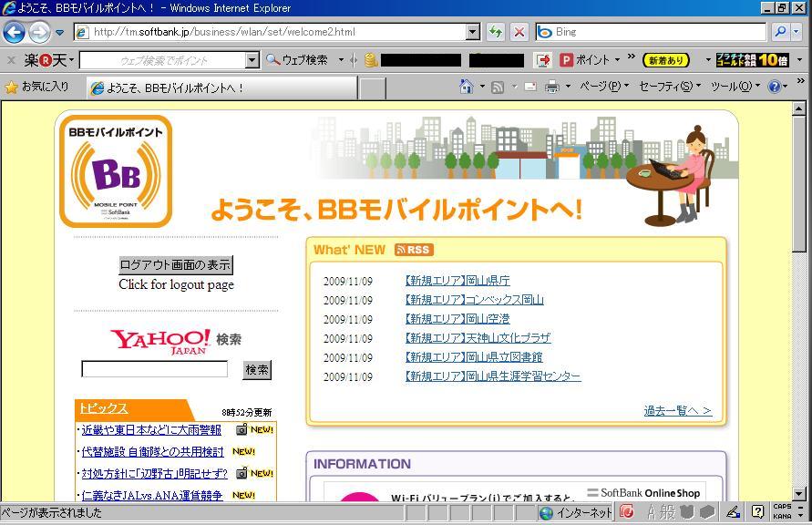This screenshot has width=812, height=525.
Task: Click プラチナ会員 10倍 banner
Action: point(752,60)
